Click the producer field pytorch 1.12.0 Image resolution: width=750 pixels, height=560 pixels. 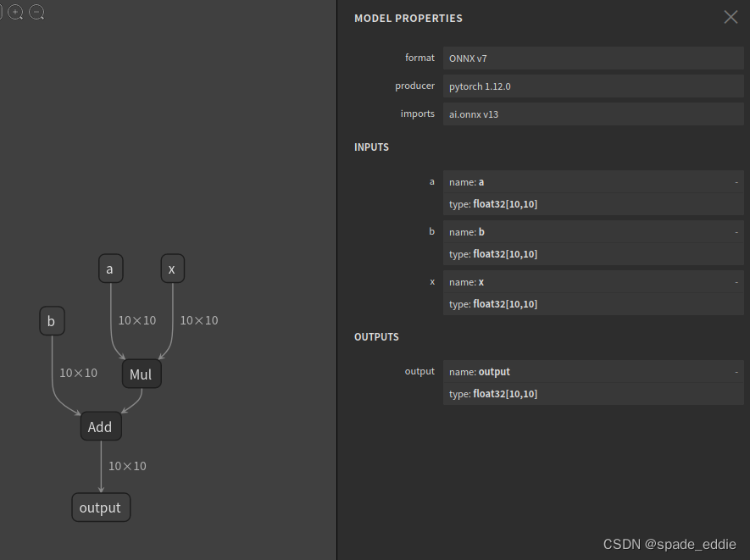pos(593,86)
